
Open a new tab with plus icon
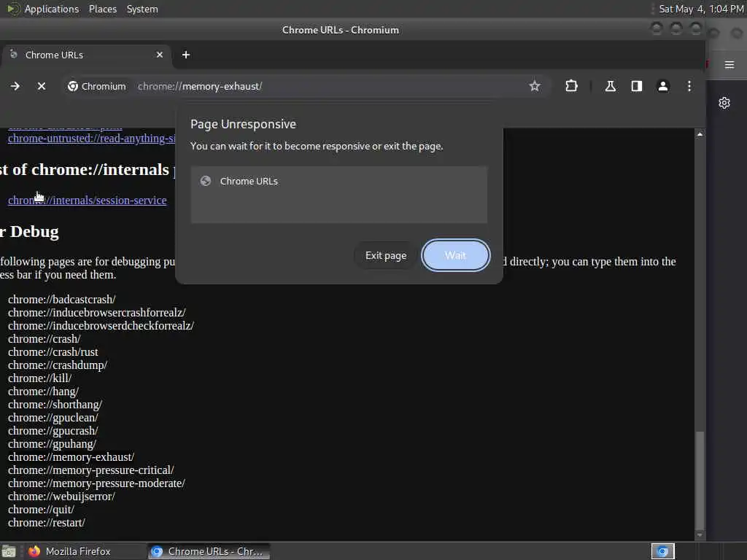coord(186,55)
